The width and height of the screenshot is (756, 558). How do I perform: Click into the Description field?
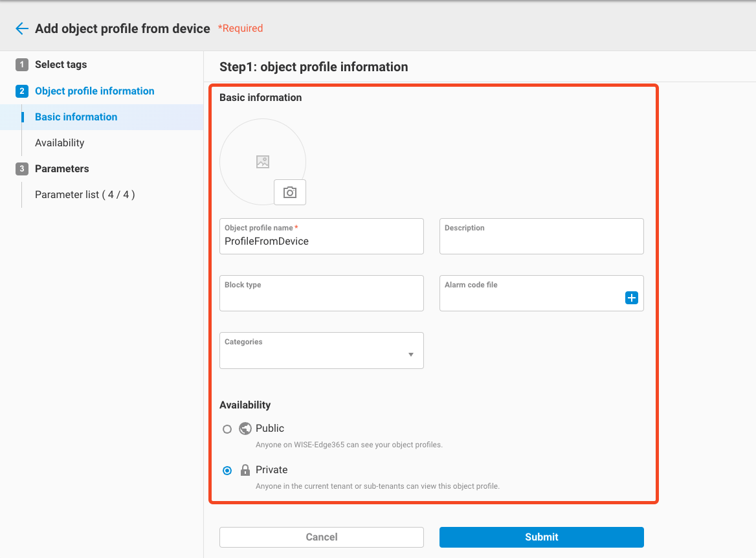pos(541,241)
